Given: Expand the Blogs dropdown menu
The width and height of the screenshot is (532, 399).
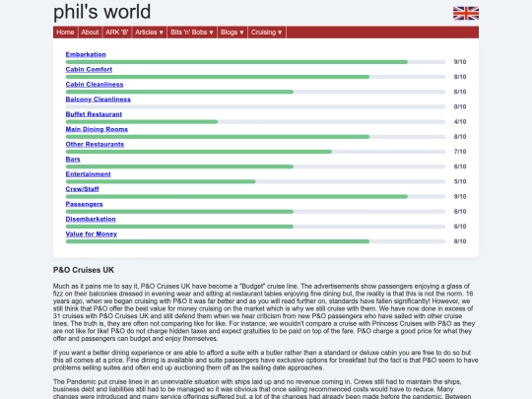Looking at the screenshot, I should [x=233, y=33].
